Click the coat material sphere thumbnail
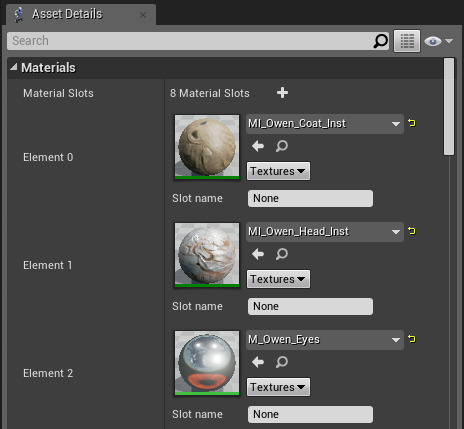464x429 pixels. [207, 147]
